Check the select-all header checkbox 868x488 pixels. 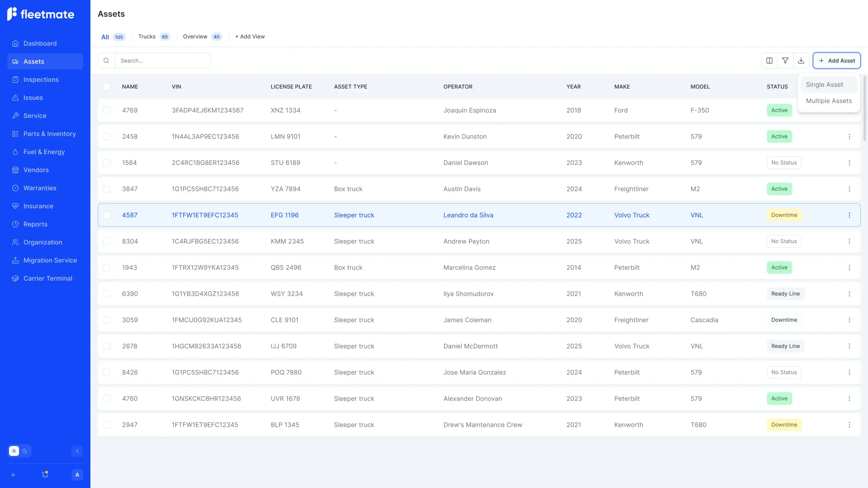pos(107,86)
